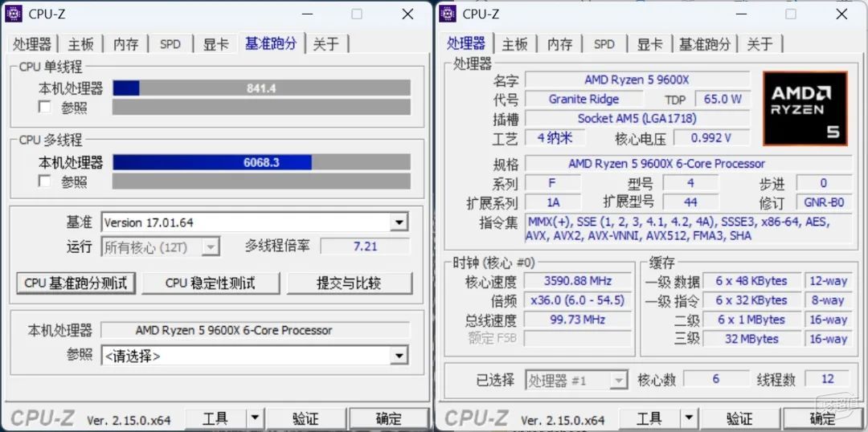The image size is (868, 432).
Task: Click 代号 value Granite Ridge
Action: 583,99
